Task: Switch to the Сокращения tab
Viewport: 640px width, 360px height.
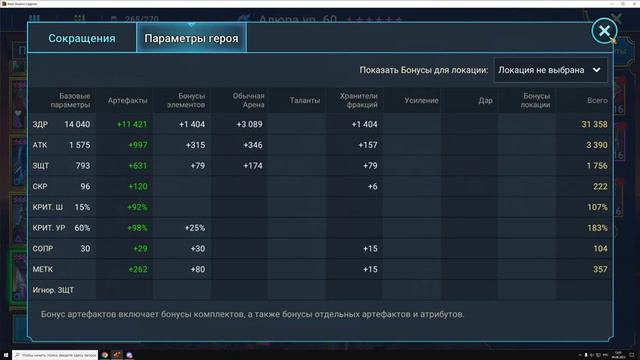Action: 82,38
